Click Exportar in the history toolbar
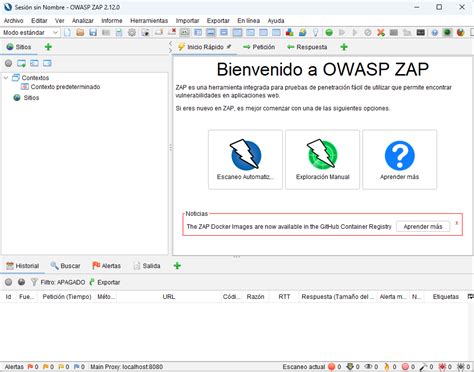Screen dimensions: 474x372 tap(105, 282)
